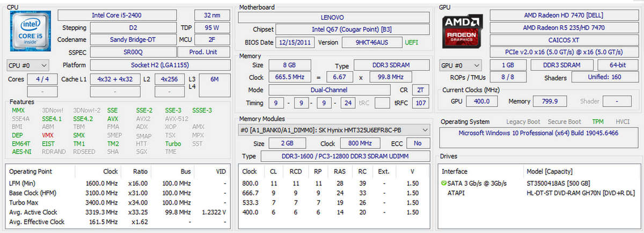Click the Avg. Active Clock row
This screenshot has width=644, height=233.
[118, 212]
